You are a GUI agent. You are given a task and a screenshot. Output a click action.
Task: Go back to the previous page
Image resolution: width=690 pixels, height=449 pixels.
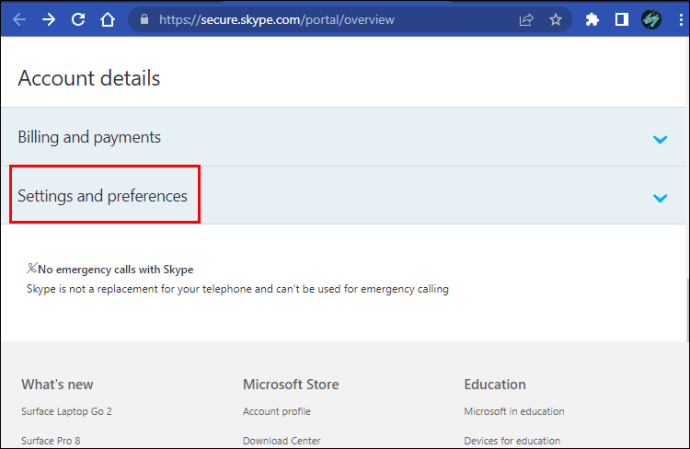(x=19, y=19)
